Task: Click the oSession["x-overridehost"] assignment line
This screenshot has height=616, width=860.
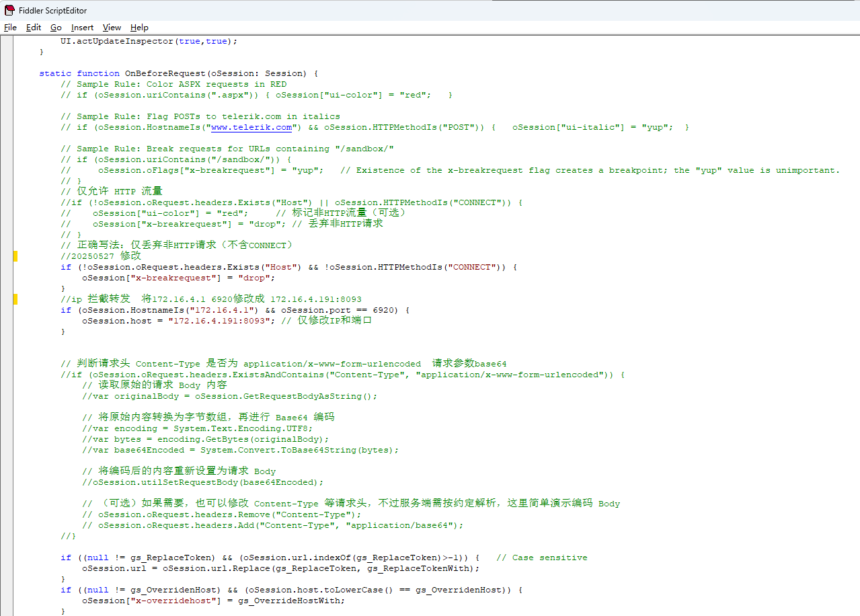Action: point(214,601)
